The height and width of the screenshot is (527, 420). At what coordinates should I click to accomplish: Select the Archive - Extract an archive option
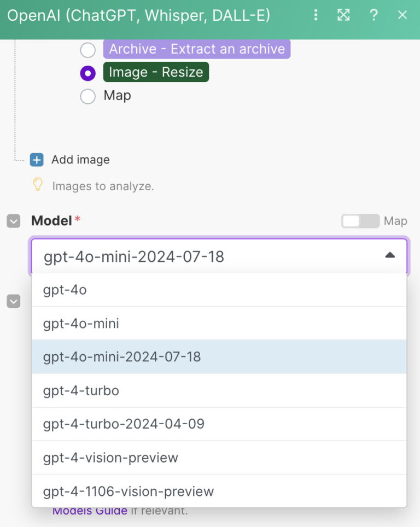pos(87,50)
